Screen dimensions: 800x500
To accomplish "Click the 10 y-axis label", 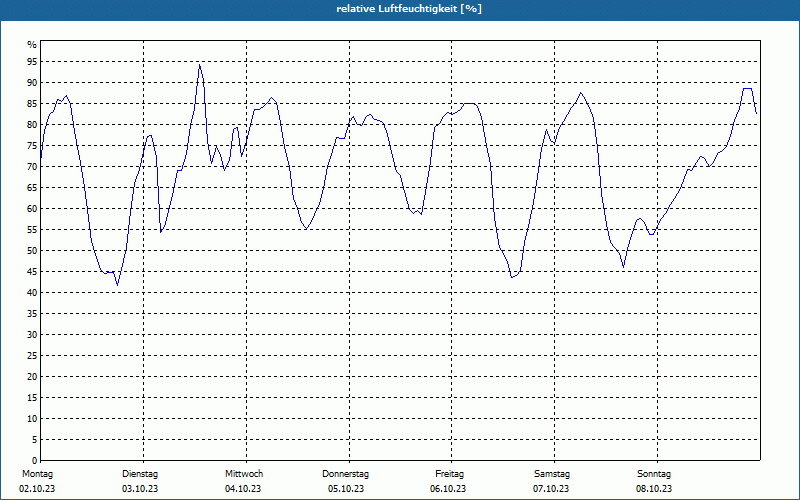I will point(32,419).
